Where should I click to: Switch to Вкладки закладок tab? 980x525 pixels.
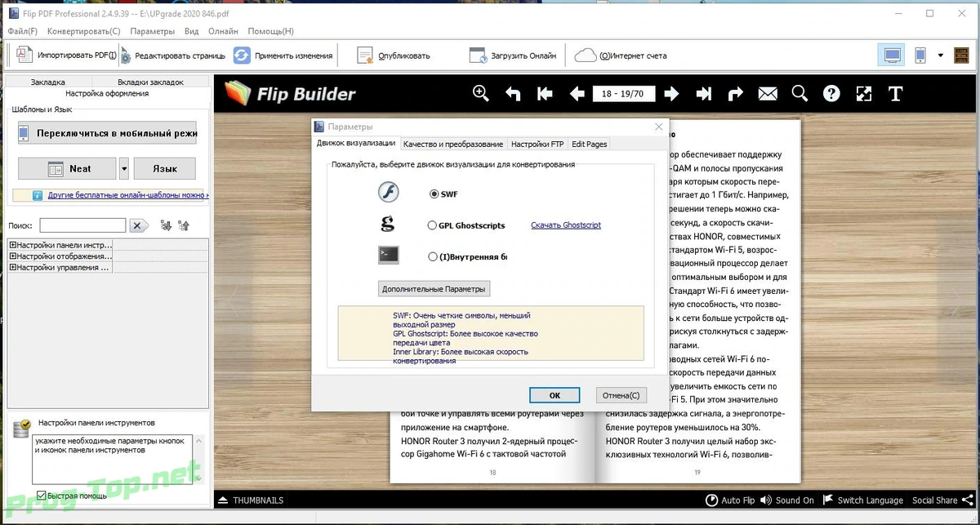click(150, 82)
